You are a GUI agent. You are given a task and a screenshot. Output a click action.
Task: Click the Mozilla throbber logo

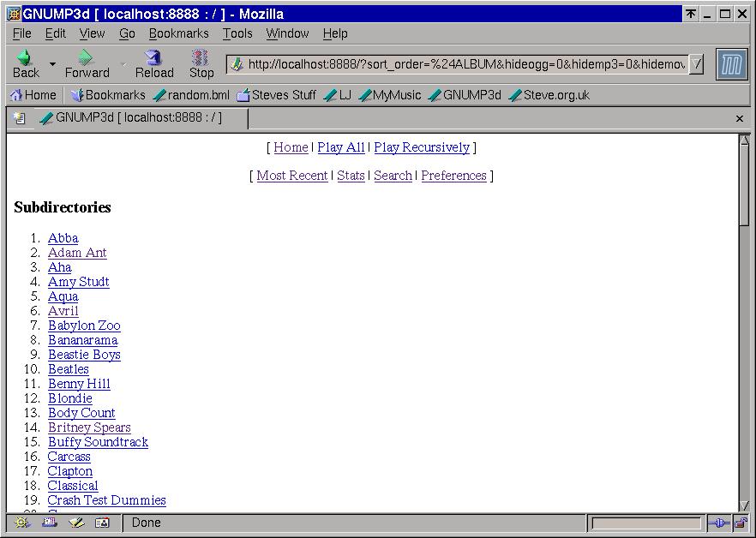(731, 64)
